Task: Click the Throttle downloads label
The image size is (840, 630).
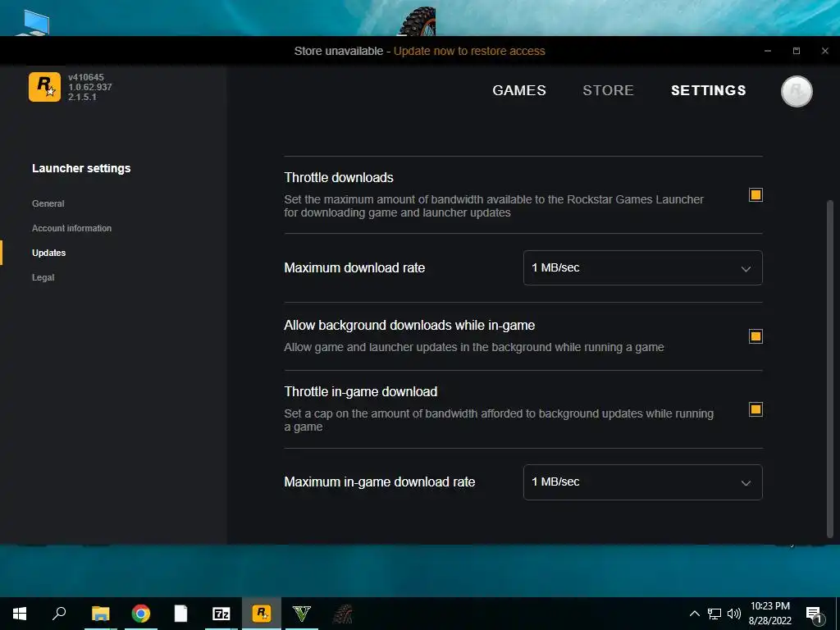Action: point(339,178)
